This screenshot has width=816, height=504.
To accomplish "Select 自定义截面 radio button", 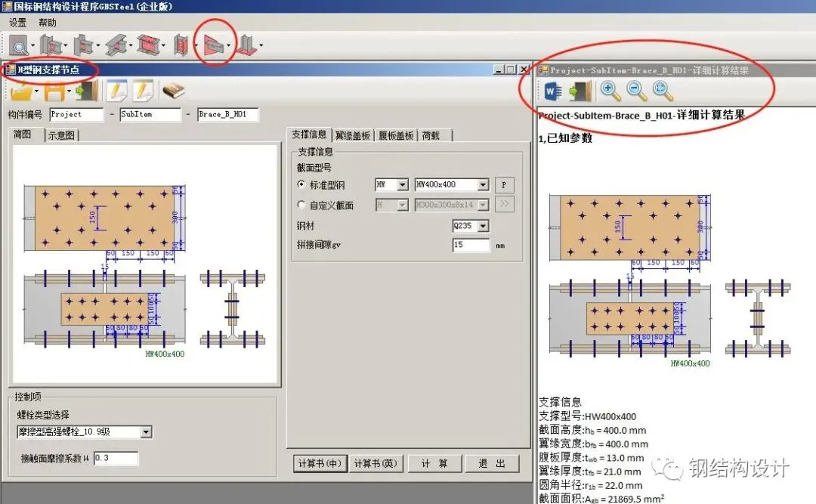I will coord(301,205).
